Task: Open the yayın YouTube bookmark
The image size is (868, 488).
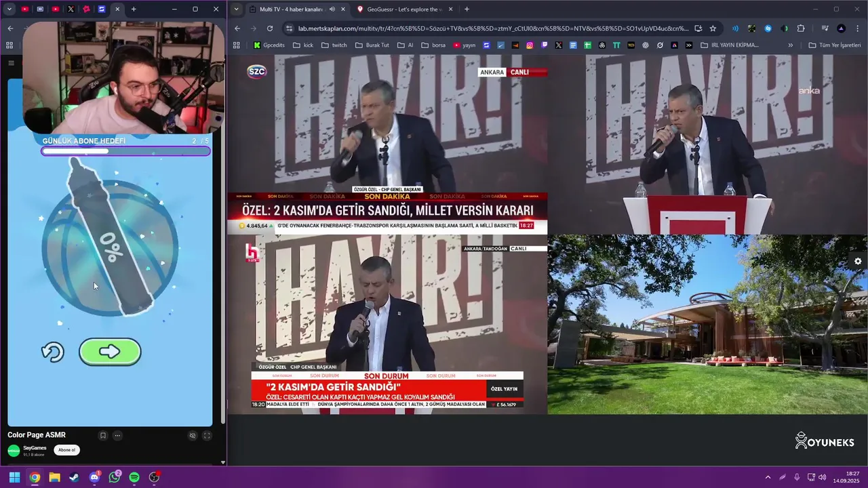Action: [465, 45]
